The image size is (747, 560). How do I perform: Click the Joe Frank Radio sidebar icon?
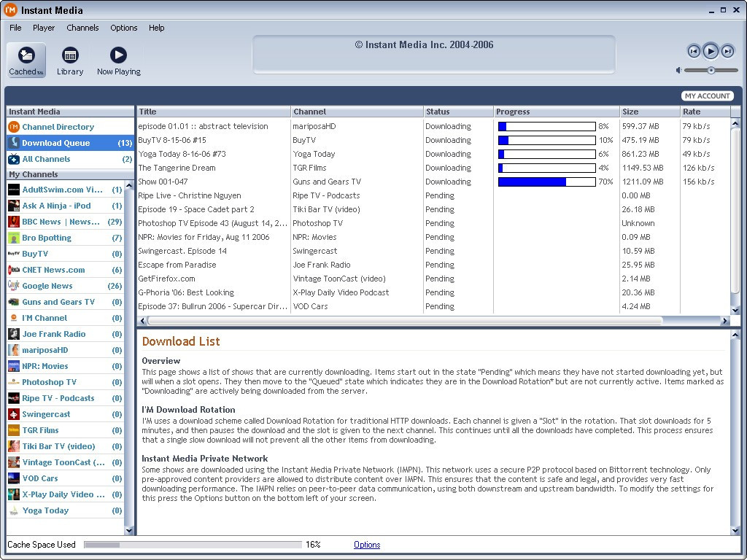14,334
